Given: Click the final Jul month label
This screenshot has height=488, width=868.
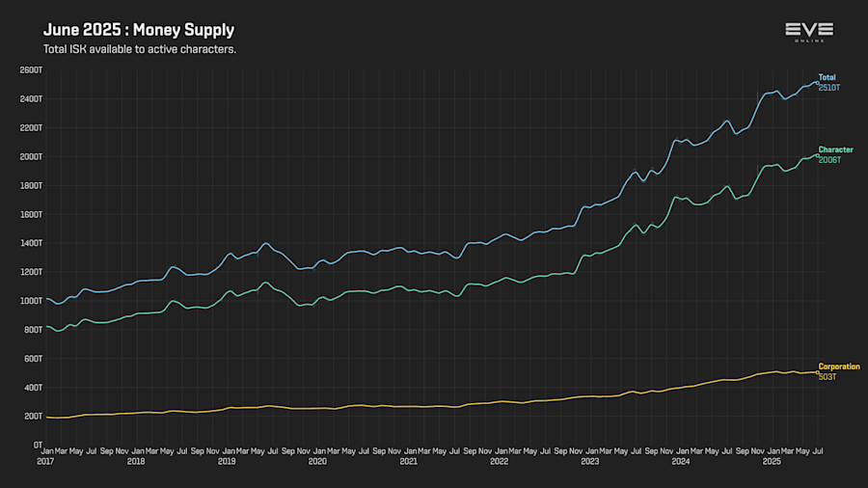Looking at the screenshot, I should coord(817,451).
